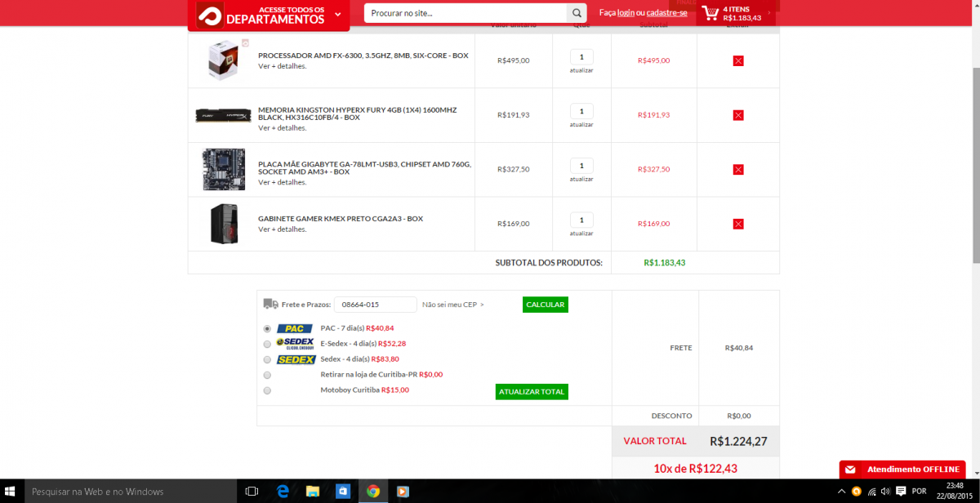The height and width of the screenshot is (503, 980).
Task: Open File Explorer from the taskbar
Action: [313, 492]
